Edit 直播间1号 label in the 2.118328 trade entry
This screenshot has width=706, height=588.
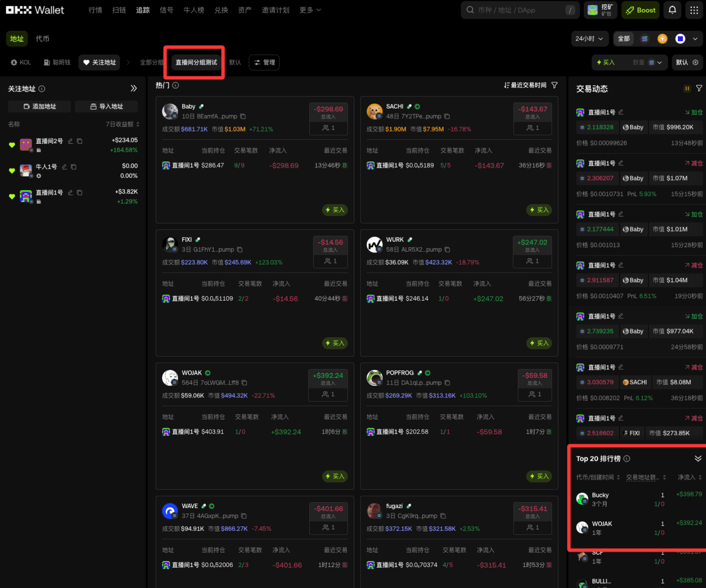pos(621,112)
